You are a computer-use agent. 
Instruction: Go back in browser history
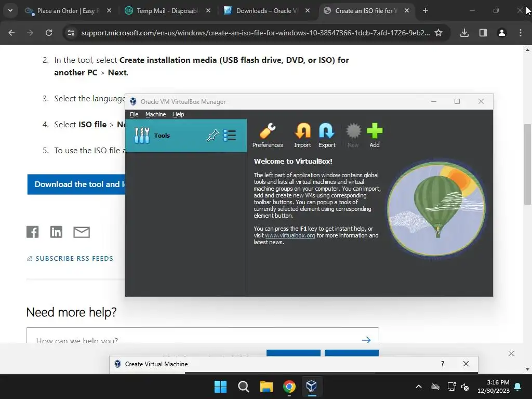(11, 33)
